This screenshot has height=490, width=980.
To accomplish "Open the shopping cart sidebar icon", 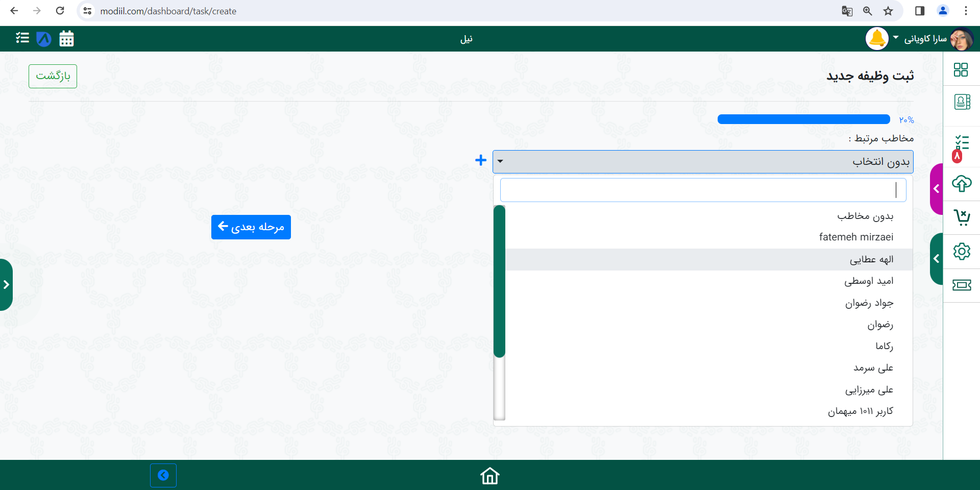I will 962,217.
